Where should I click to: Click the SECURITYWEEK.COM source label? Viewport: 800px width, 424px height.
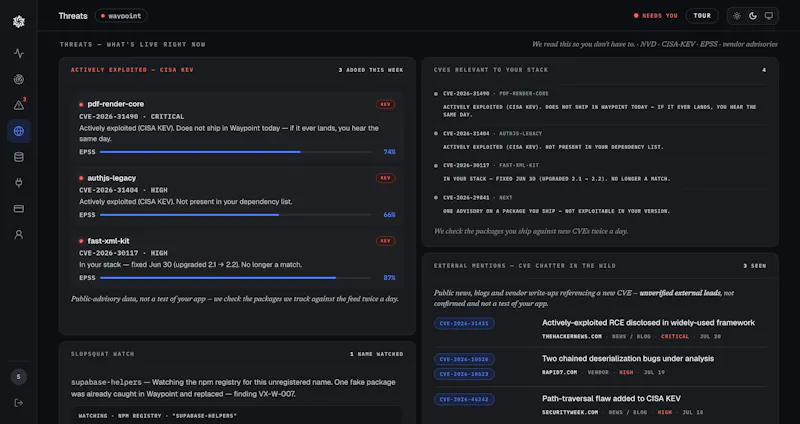point(570,412)
